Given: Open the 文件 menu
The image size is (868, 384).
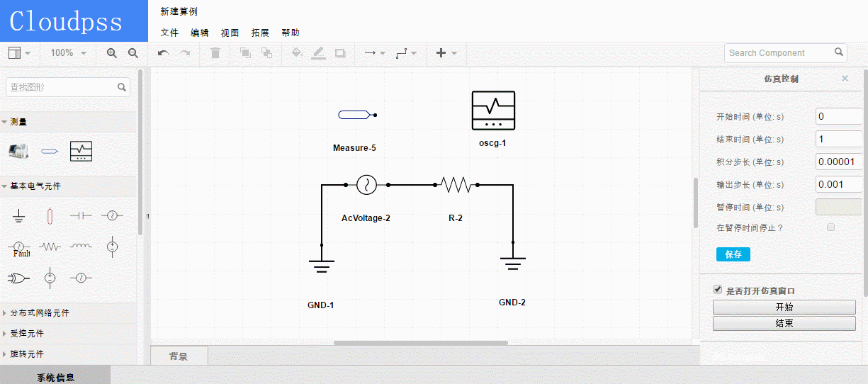Looking at the screenshot, I should (169, 33).
